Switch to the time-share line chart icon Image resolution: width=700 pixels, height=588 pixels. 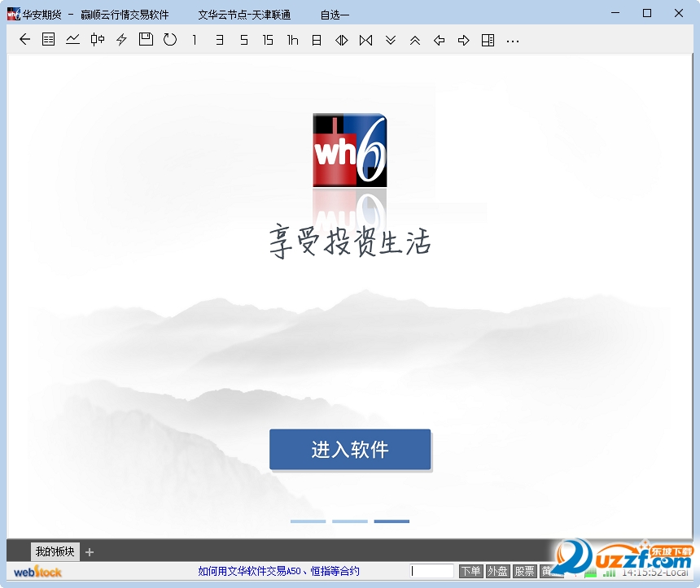click(72, 40)
